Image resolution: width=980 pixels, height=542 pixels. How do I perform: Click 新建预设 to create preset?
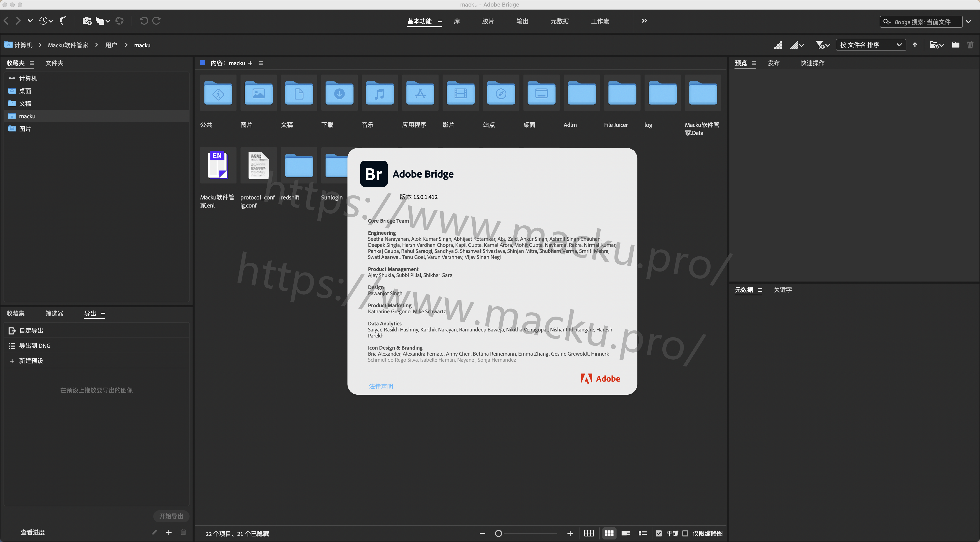coord(97,361)
